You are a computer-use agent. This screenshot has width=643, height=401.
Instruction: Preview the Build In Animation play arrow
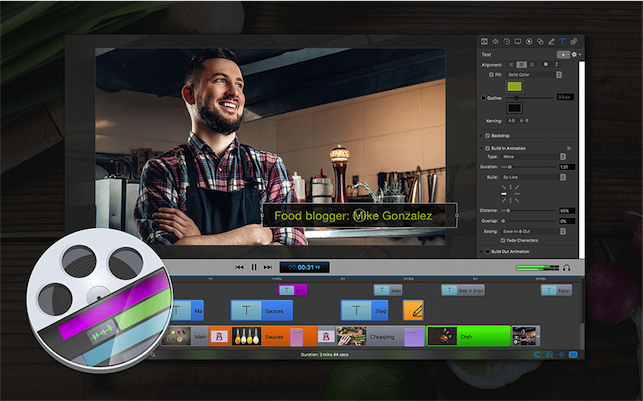(569, 148)
